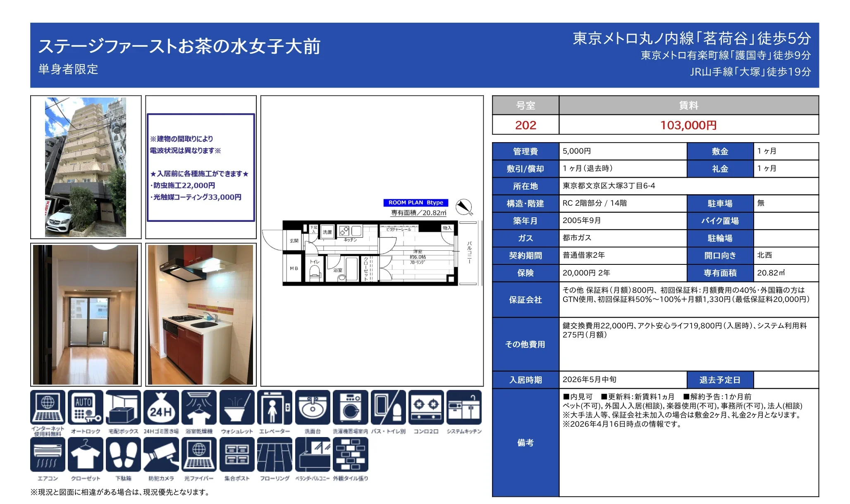Click the washlet toilet (ウォシュレット) icon
Screen dimensions: 850x504
tap(237, 407)
